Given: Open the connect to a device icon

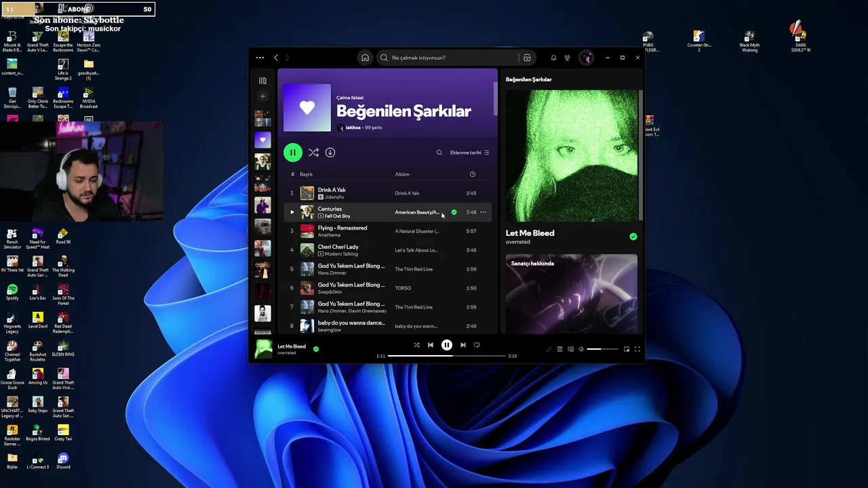Looking at the screenshot, I should [570, 349].
